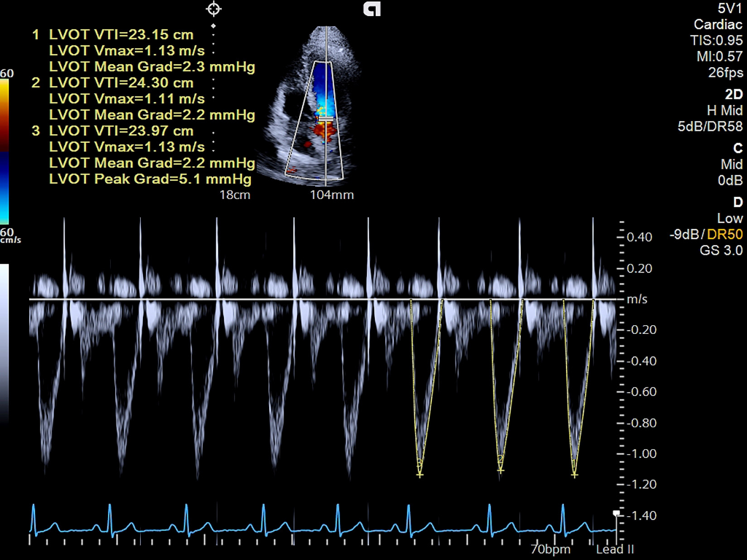Select the D spectral Doppler mode label

click(739, 203)
